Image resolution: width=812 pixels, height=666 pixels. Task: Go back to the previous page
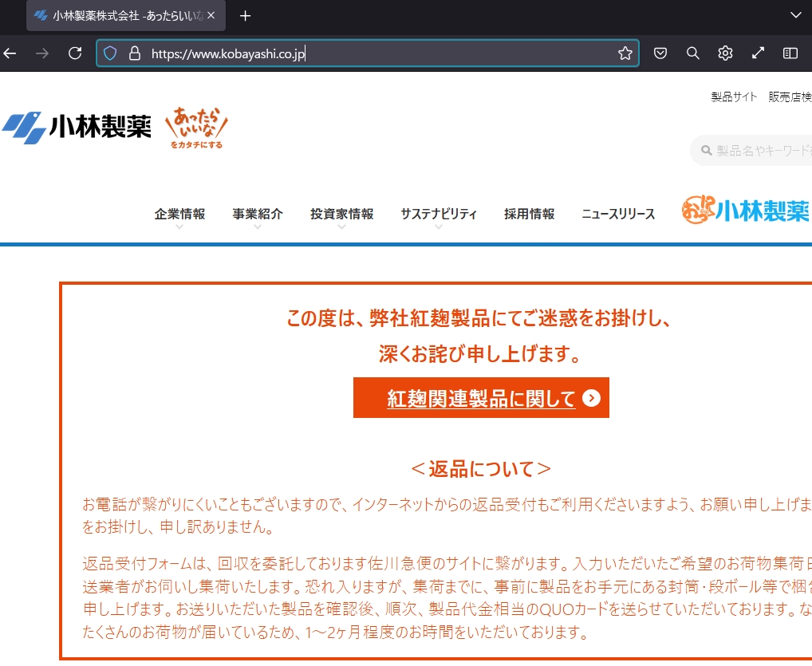click(x=10, y=53)
